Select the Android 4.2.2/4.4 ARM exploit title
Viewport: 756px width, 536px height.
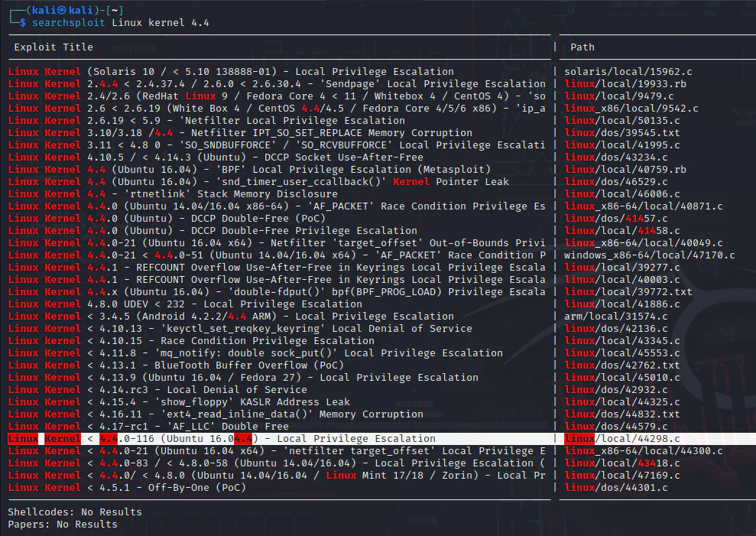click(231, 317)
